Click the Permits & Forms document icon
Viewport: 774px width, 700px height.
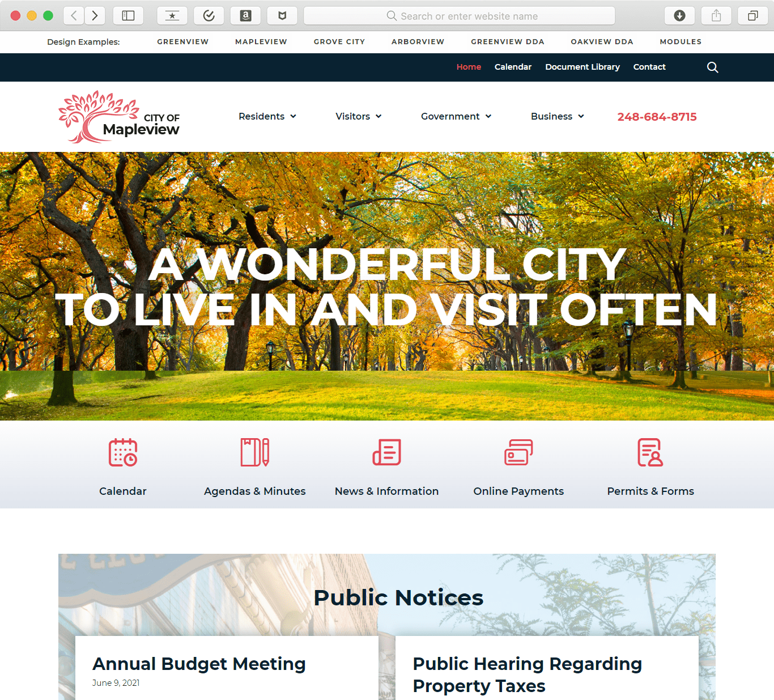point(650,452)
